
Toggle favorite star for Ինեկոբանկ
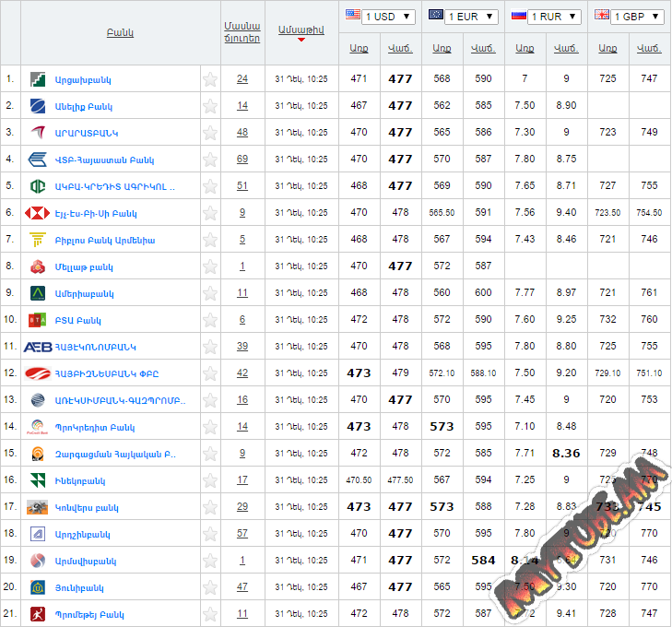coord(210,480)
